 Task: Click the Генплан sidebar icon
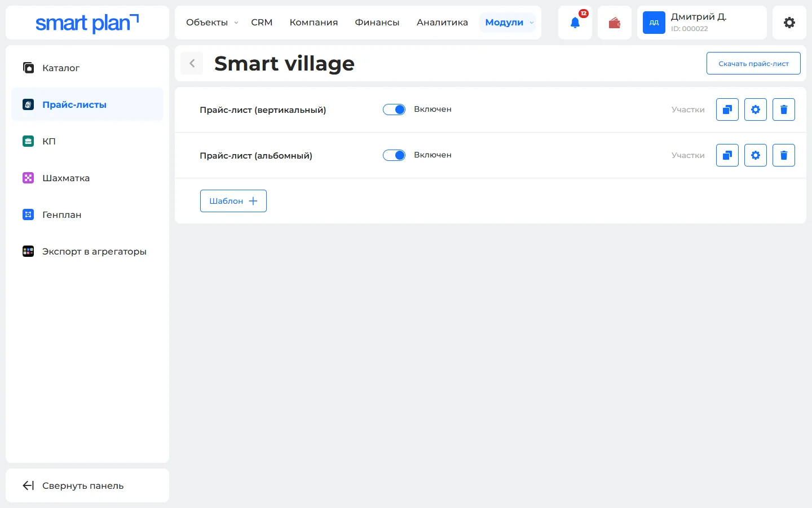[28, 214]
